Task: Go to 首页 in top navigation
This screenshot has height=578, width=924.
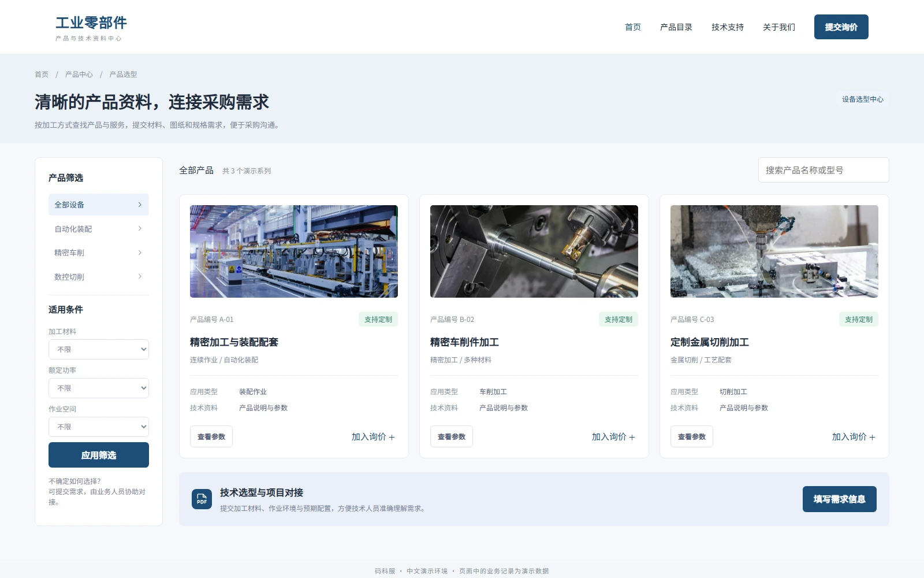Action: pos(633,27)
